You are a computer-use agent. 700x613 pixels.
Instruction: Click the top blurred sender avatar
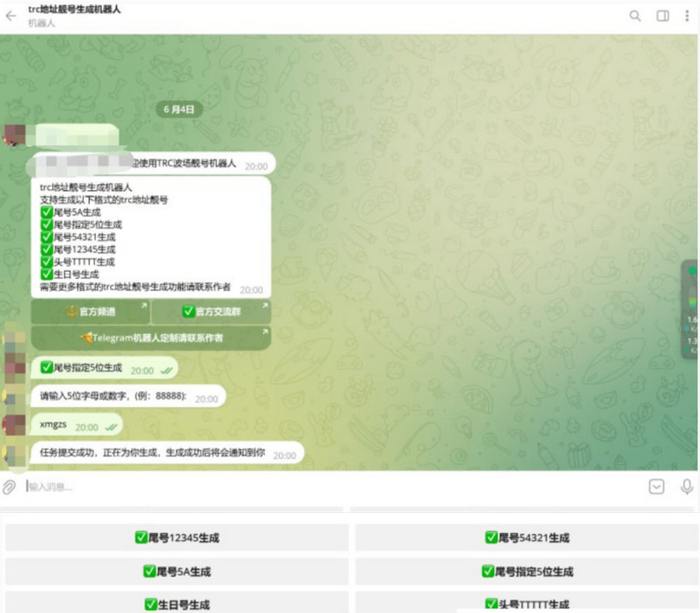(14, 135)
